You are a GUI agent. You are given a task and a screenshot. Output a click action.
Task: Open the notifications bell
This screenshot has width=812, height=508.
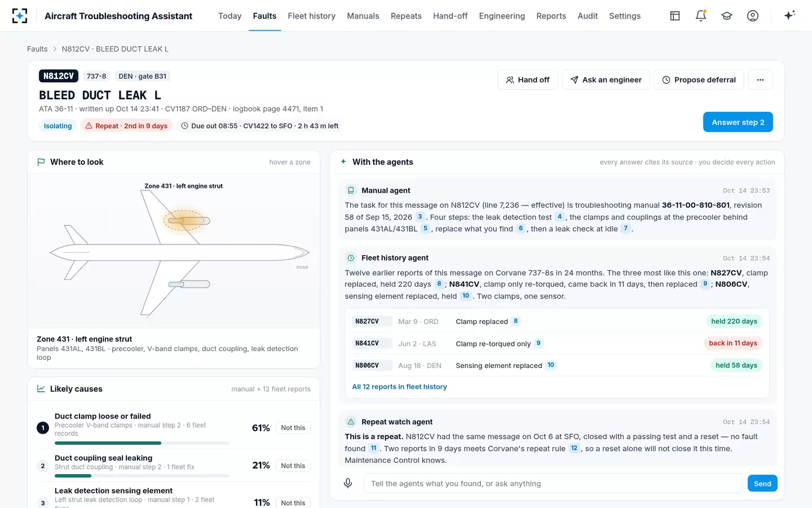701,16
